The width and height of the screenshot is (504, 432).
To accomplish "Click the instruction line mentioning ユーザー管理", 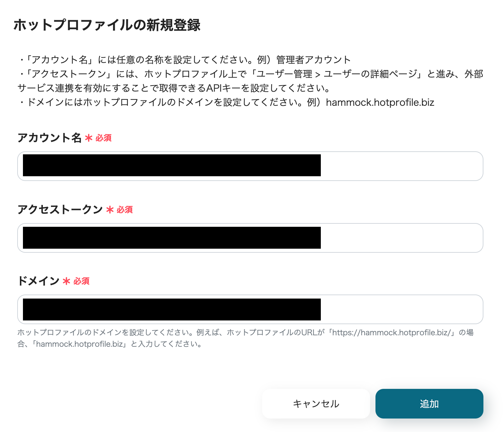I will click(250, 81).
